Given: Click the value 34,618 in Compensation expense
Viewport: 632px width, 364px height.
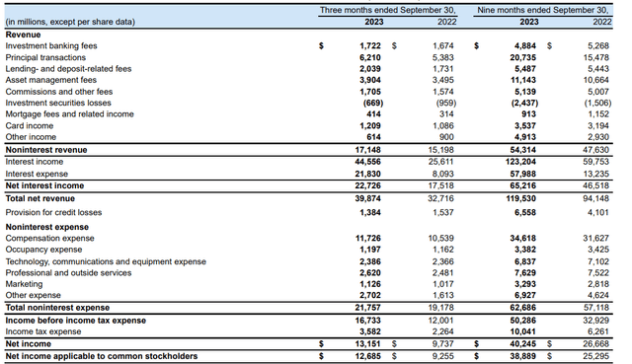Looking at the screenshot, I should [523, 239].
